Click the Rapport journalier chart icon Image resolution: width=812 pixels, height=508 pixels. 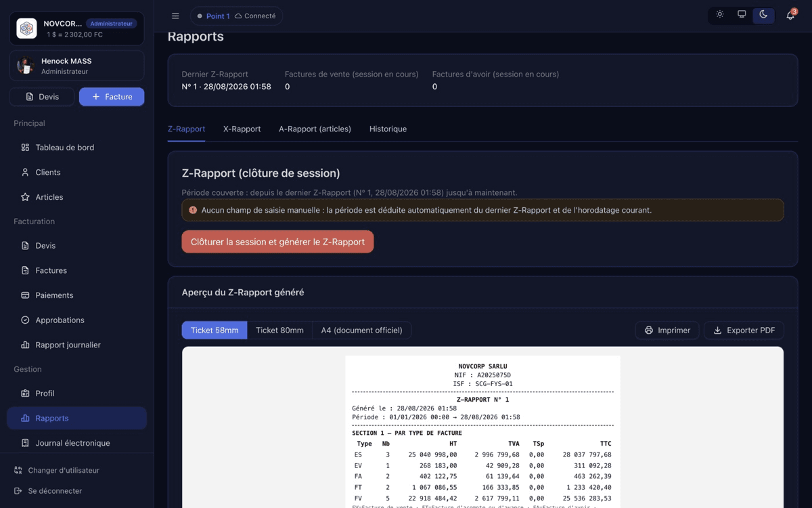click(25, 345)
